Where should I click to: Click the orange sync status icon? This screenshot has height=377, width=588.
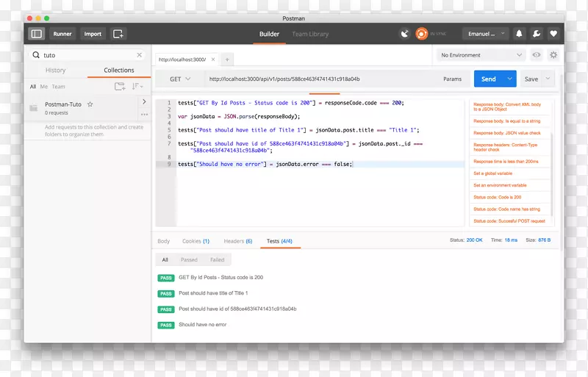coord(421,34)
